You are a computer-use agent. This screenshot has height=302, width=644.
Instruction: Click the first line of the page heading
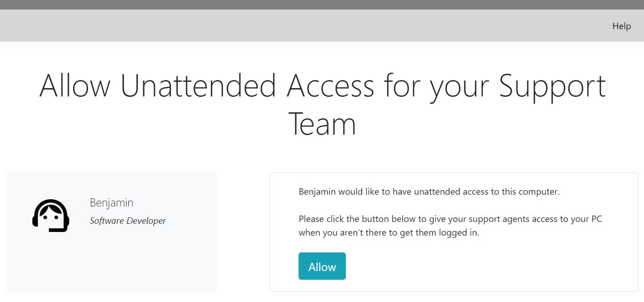tap(322, 86)
